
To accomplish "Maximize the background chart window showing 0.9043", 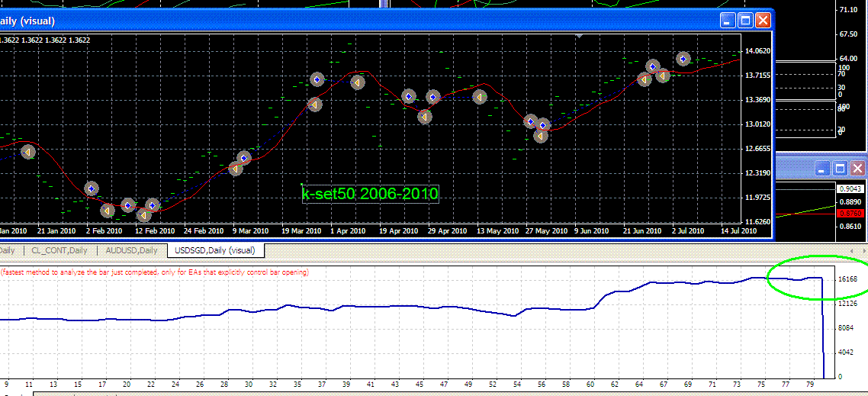I will coord(841,169).
